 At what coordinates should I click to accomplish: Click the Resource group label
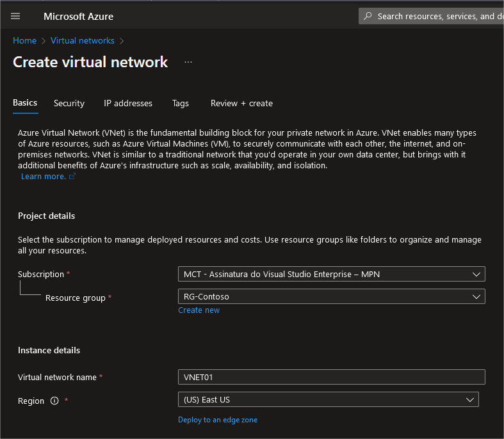tap(75, 298)
